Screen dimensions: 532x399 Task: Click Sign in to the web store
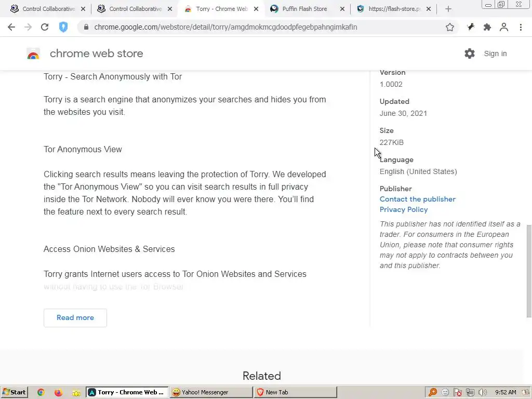495,54
